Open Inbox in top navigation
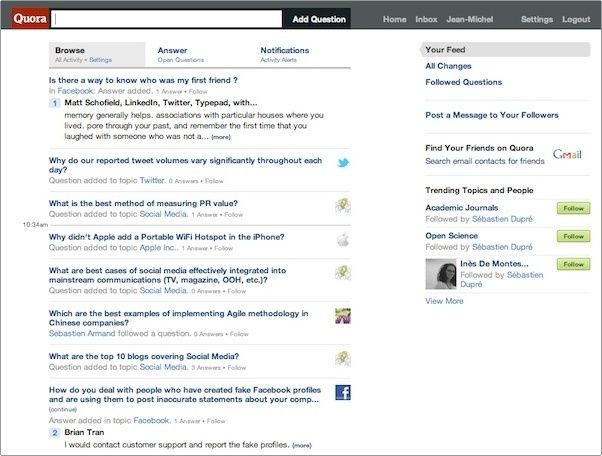Image resolution: width=602 pixels, height=456 pixels. [426, 19]
